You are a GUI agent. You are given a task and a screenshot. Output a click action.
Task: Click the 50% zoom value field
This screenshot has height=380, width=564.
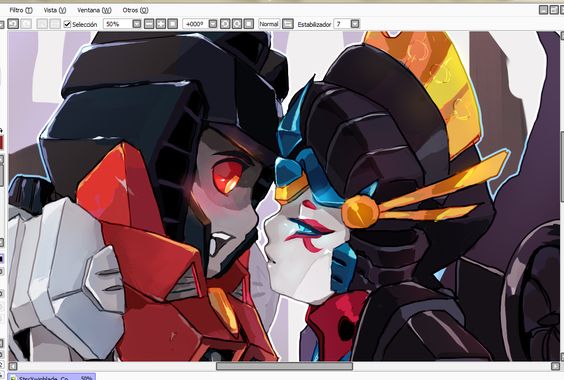click(118, 24)
